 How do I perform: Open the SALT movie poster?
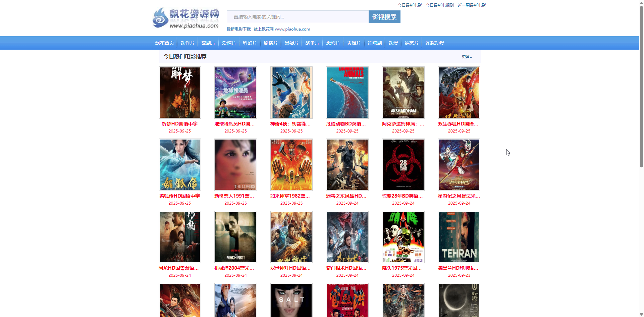click(x=291, y=300)
